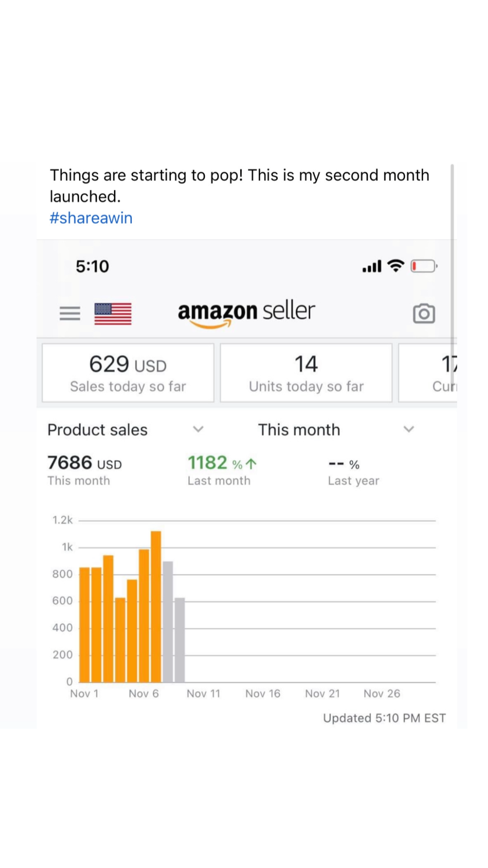
Task: Open the Units today so far card
Action: tap(306, 373)
